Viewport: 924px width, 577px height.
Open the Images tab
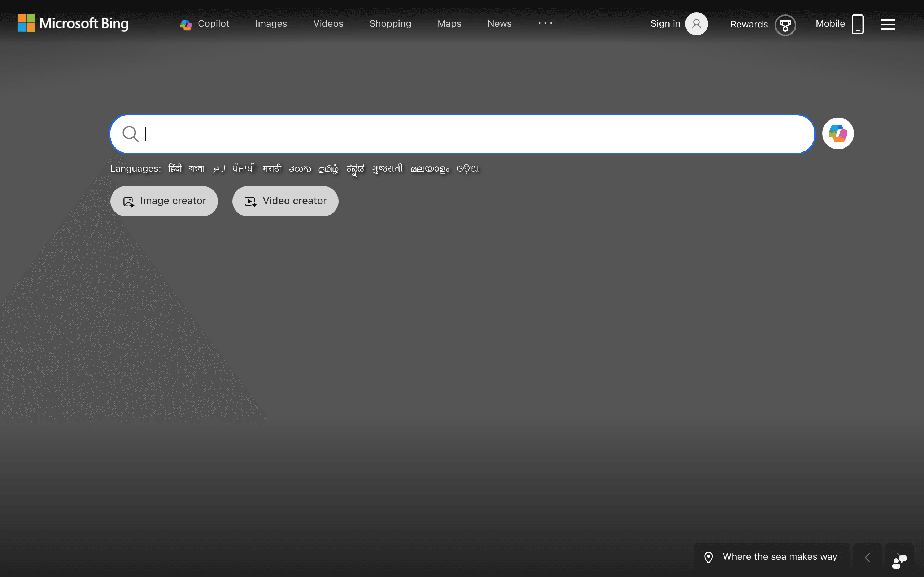coord(271,24)
